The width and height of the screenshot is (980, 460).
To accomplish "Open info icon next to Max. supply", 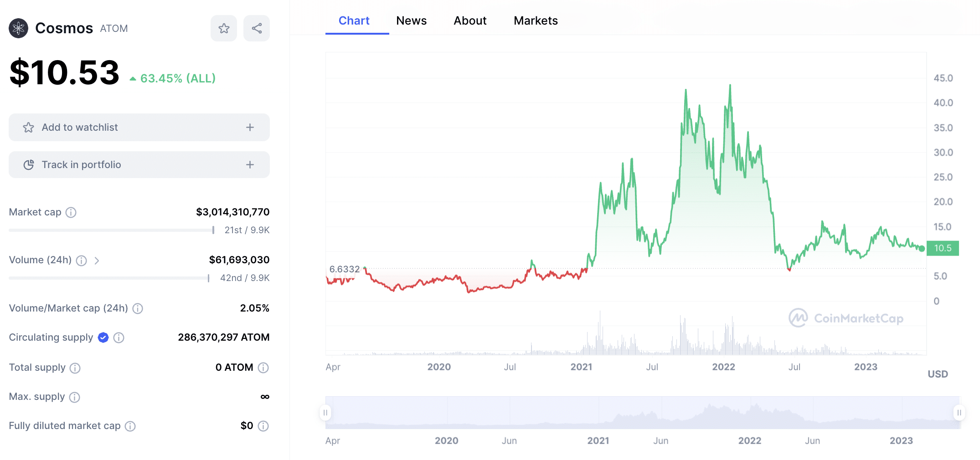I will [x=75, y=397].
